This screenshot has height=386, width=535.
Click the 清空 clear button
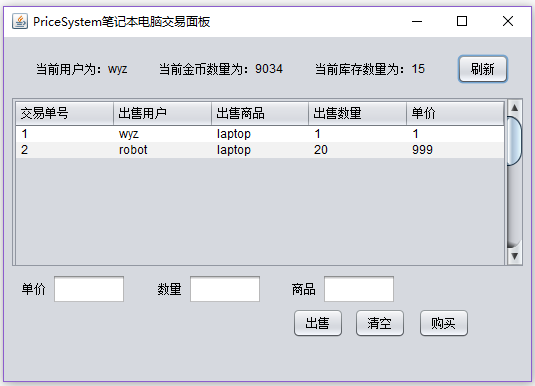tap(380, 323)
